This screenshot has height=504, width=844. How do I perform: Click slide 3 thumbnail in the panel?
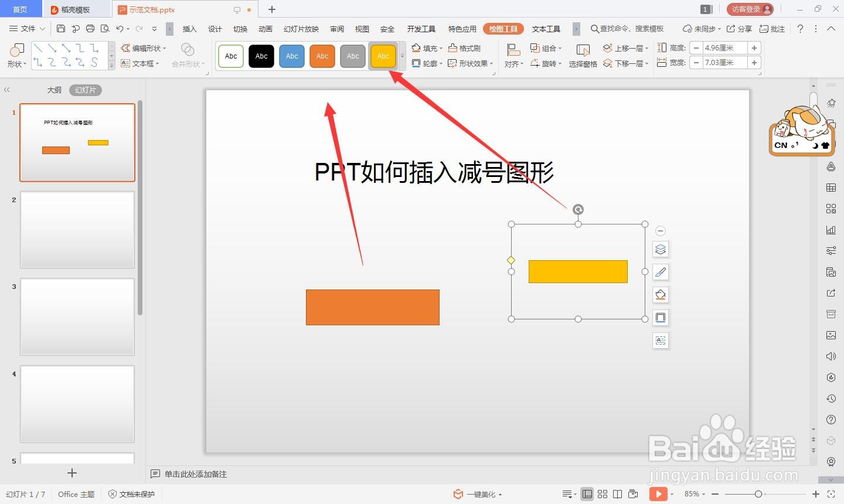click(77, 317)
